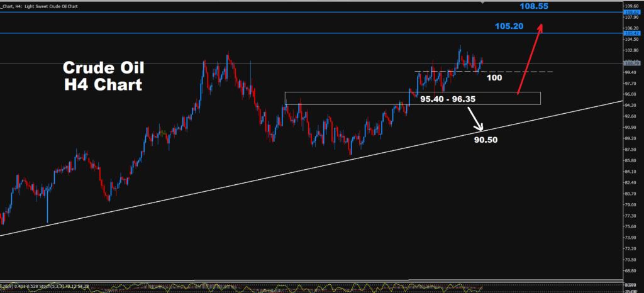Image resolution: width=644 pixels, height=293 pixels.
Task: Click the Crude Oil H4 Chart title text
Action: [x=103, y=76]
